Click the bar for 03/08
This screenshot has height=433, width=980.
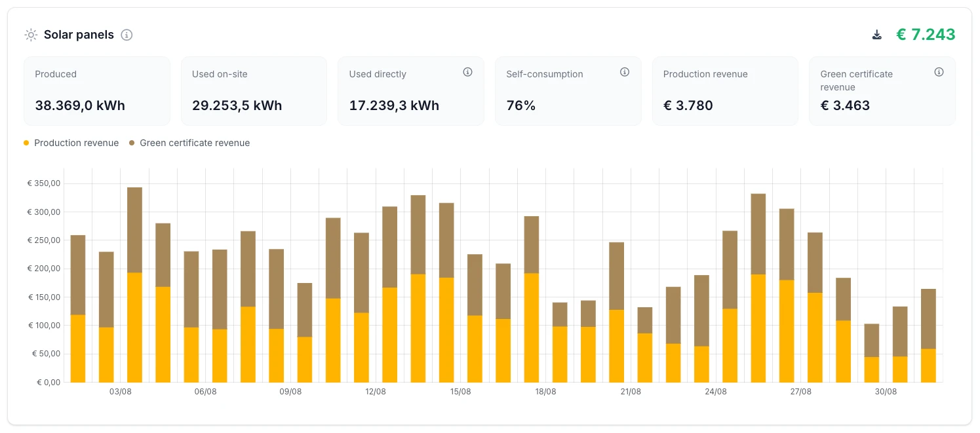point(134,285)
